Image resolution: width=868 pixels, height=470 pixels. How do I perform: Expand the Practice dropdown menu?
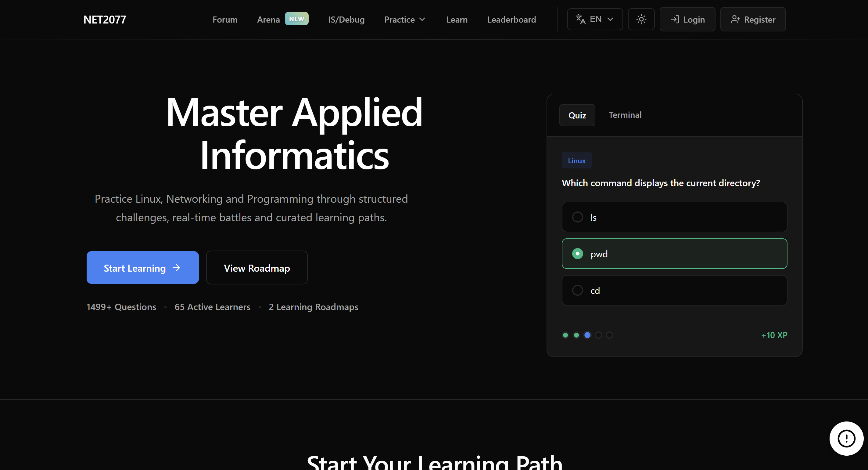click(404, 20)
